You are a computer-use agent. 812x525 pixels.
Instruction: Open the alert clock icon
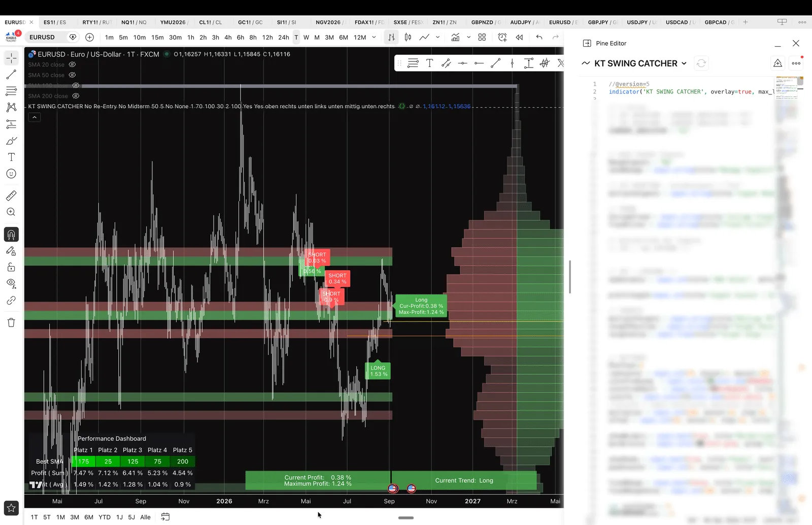[x=502, y=37]
